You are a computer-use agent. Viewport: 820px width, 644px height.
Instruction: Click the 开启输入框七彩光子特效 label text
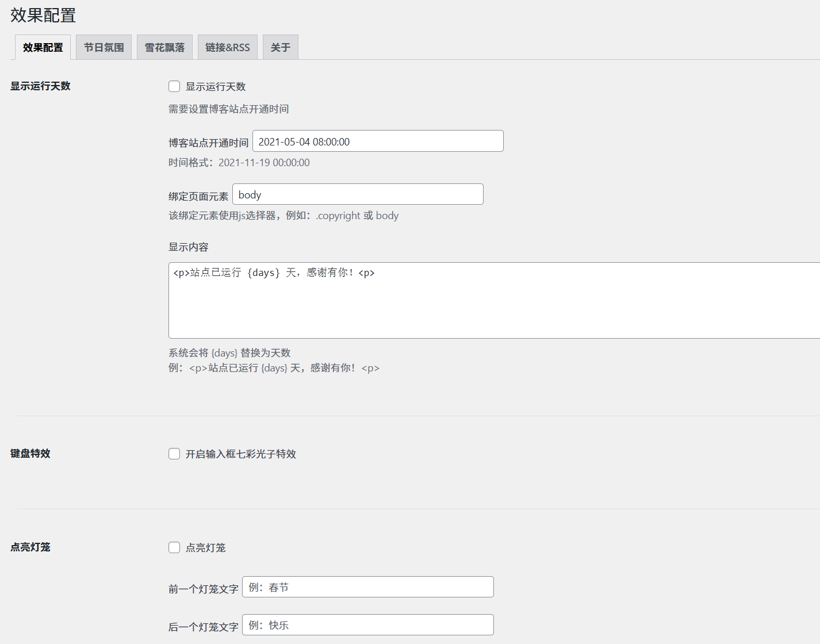240,454
